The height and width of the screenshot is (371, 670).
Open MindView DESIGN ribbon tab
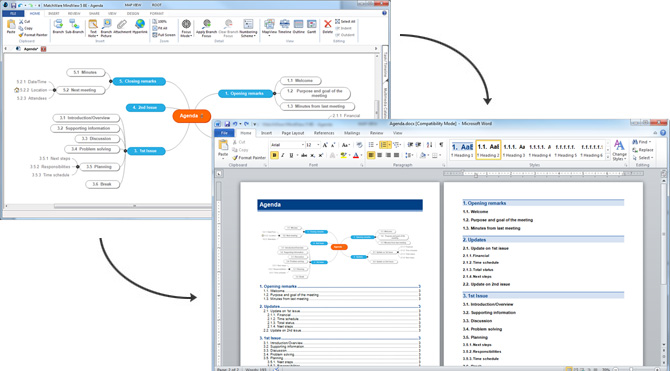[x=132, y=14]
